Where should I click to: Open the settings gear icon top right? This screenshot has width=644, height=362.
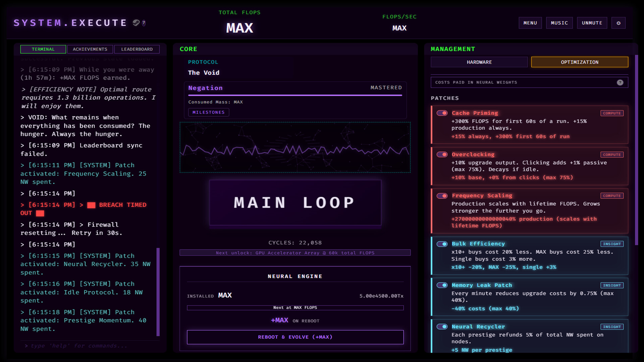pos(619,23)
